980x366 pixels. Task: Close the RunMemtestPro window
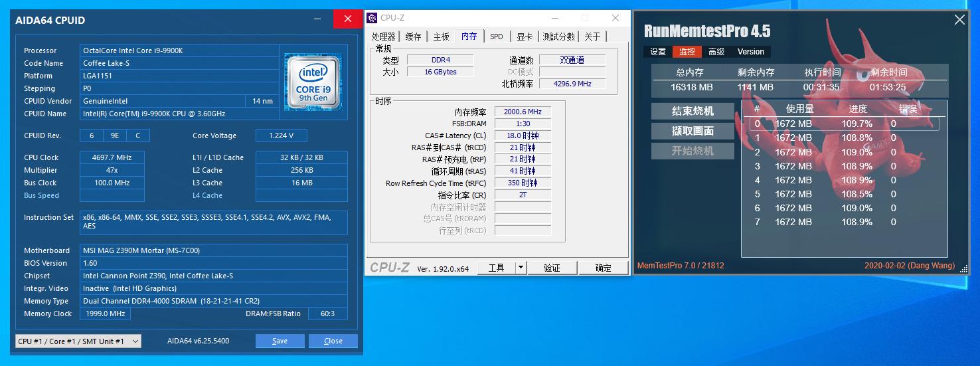(x=959, y=20)
